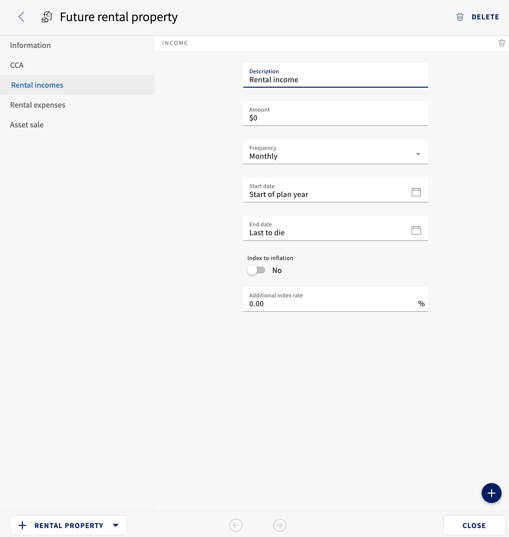Toggle the Index to inflation switch
Image resolution: width=509 pixels, height=537 pixels.
pos(256,270)
